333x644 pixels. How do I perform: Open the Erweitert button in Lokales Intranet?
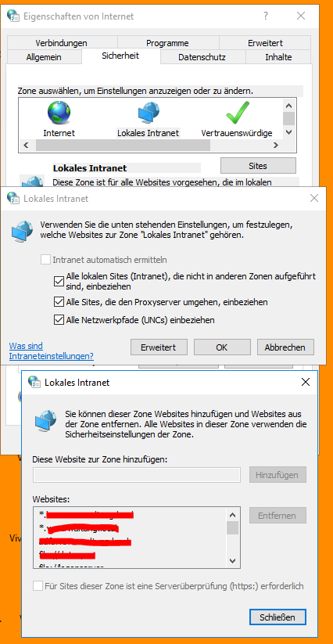point(159,347)
